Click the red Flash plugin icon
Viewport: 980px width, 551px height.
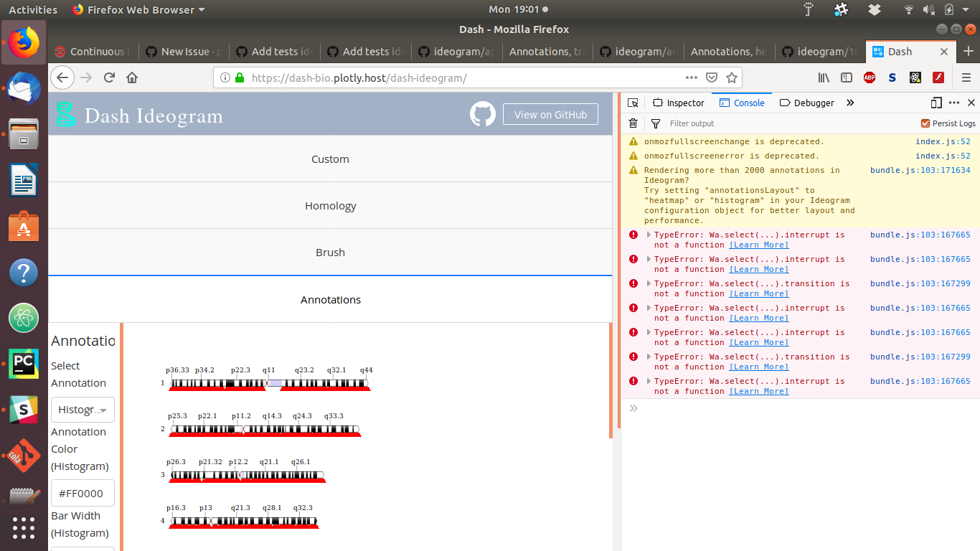pyautogui.click(x=938, y=77)
